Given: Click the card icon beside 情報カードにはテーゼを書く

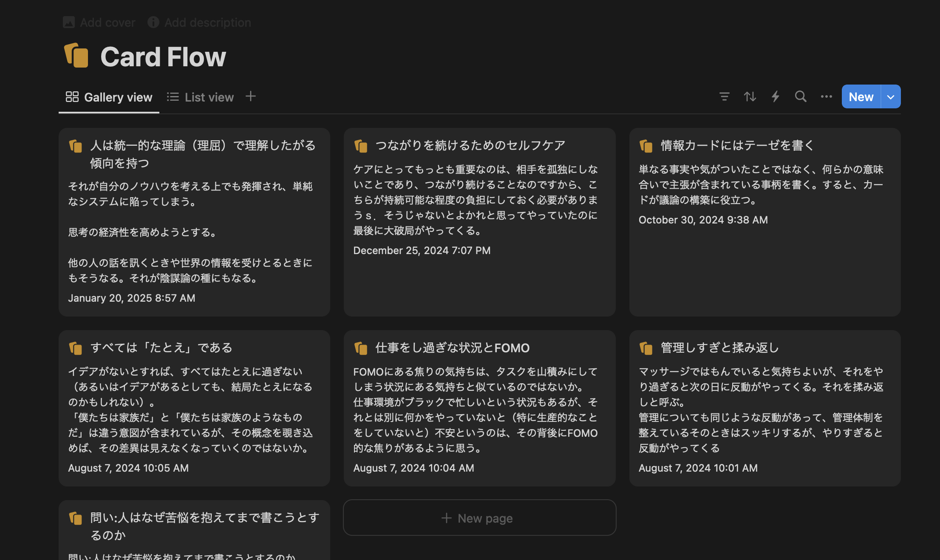Looking at the screenshot, I should (x=646, y=146).
